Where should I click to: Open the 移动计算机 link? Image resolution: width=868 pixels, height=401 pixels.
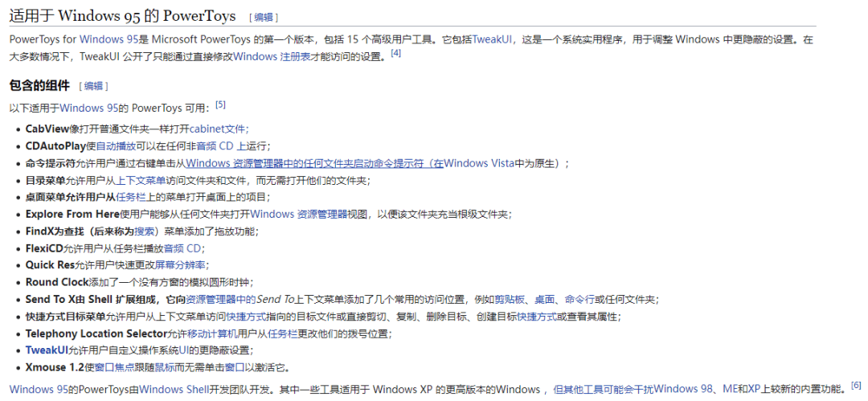pyautogui.click(x=212, y=333)
